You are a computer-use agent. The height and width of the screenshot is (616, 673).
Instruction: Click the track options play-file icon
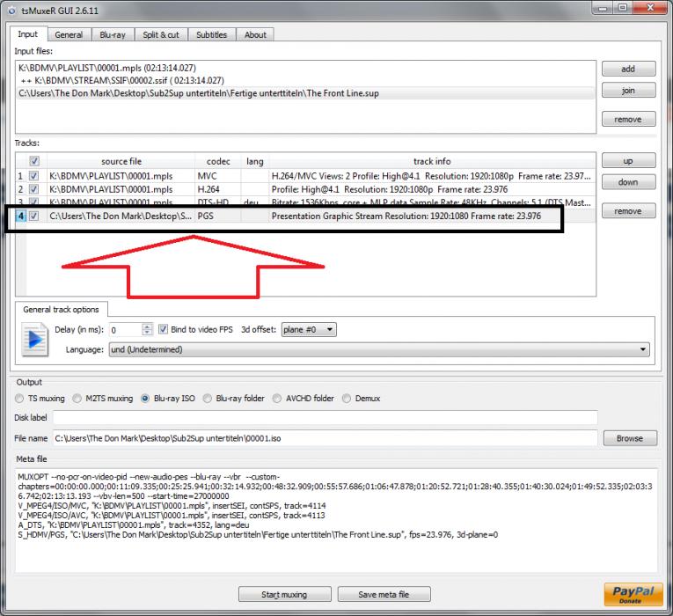pyautogui.click(x=35, y=340)
